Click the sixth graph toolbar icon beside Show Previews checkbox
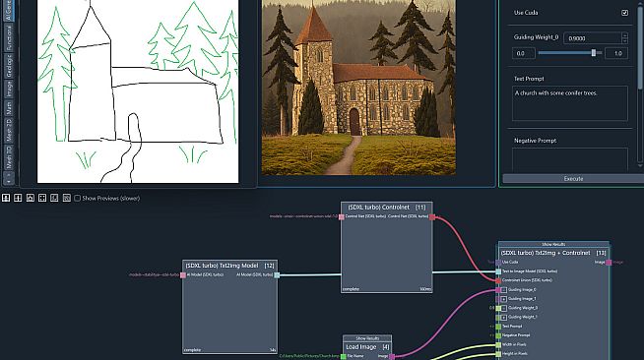This screenshot has width=644, height=360. point(67,198)
